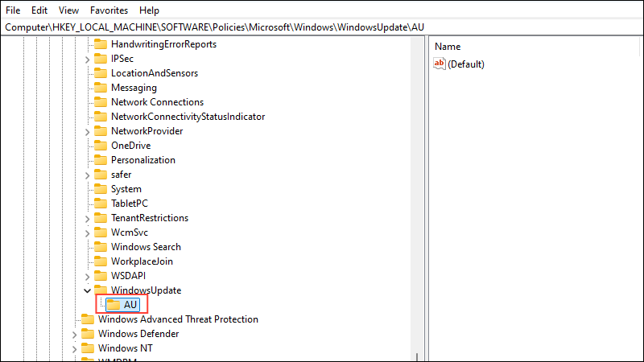
Task: Expand the Windows NT key
Action: coord(74,349)
